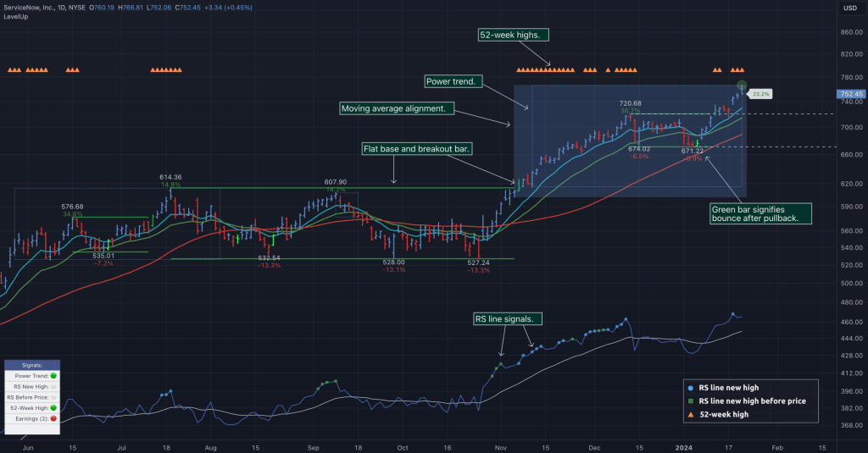Click the green Power Trend signal indicator

click(x=54, y=375)
